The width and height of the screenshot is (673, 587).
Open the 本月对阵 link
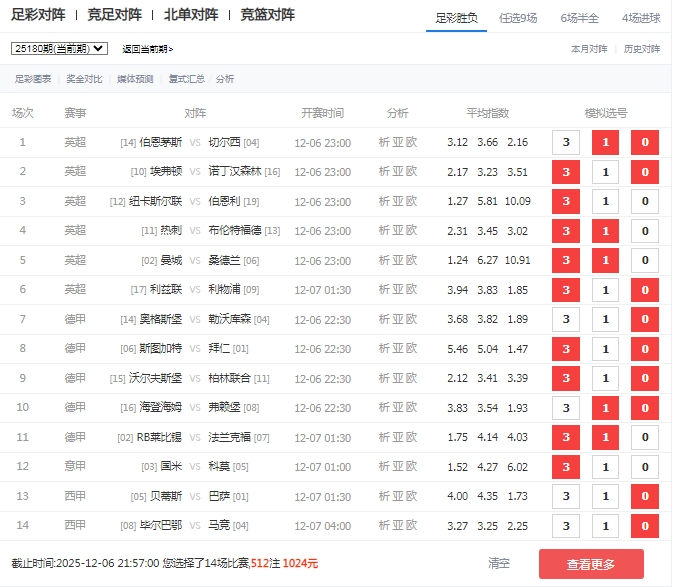point(589,49)
